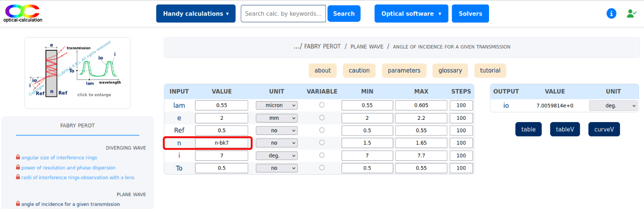The width and height of the screenshot is (644, 212).
Task: Open the Handy calculations menu
Action: (x=196, y=14)
